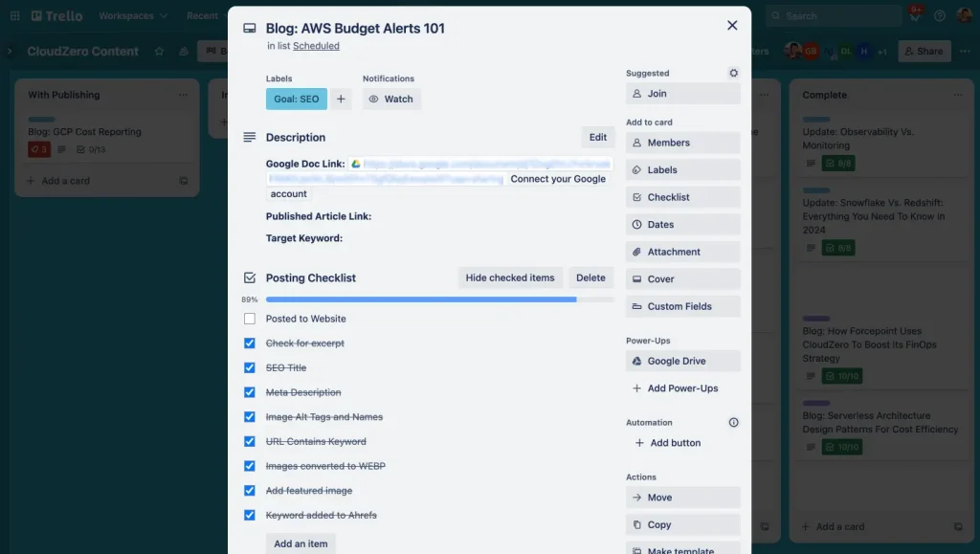Open the Workspaces dropdown
Image resolution: width=980 pixels, height=554 pixels.
[x=132, y=15]
